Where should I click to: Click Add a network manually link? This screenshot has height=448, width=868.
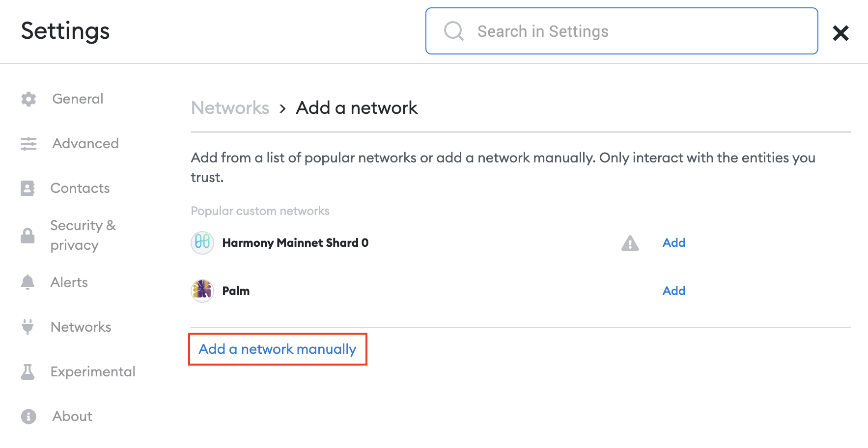point(278,349)
